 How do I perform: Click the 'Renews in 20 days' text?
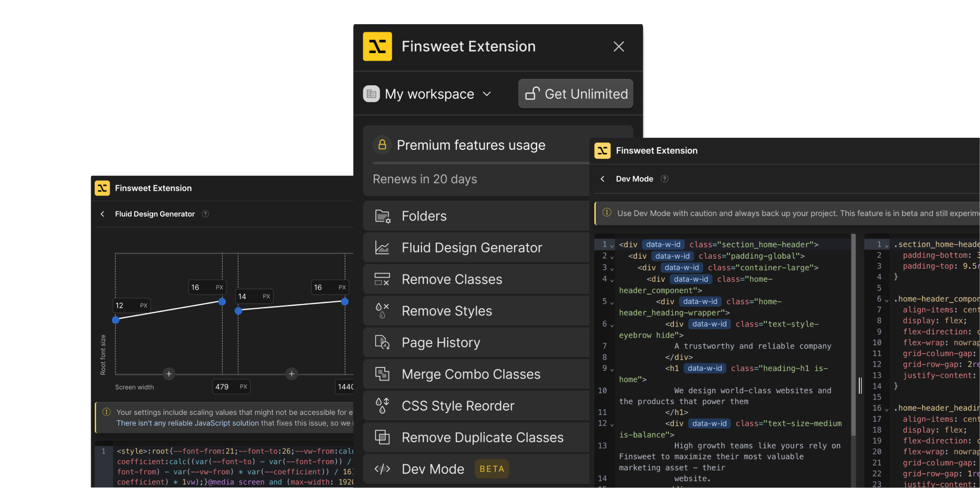(x=425, y=179)
